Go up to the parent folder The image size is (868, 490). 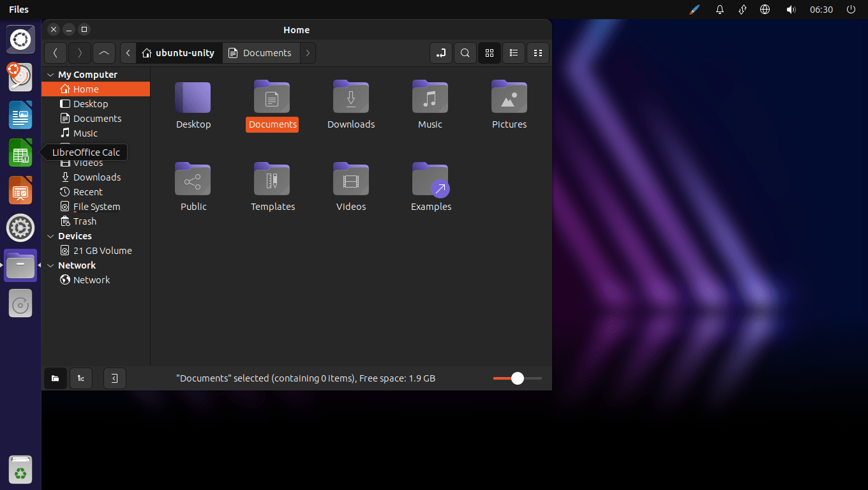click(104, 53)
